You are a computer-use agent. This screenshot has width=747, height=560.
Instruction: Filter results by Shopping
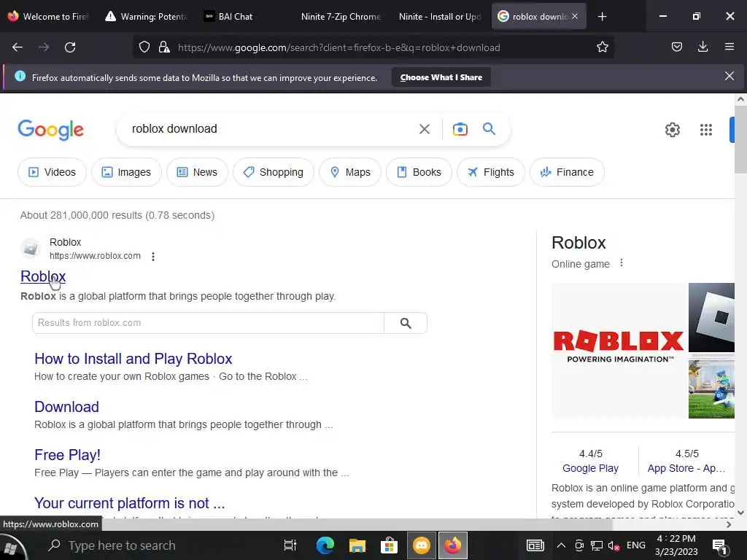coord(274,172)
